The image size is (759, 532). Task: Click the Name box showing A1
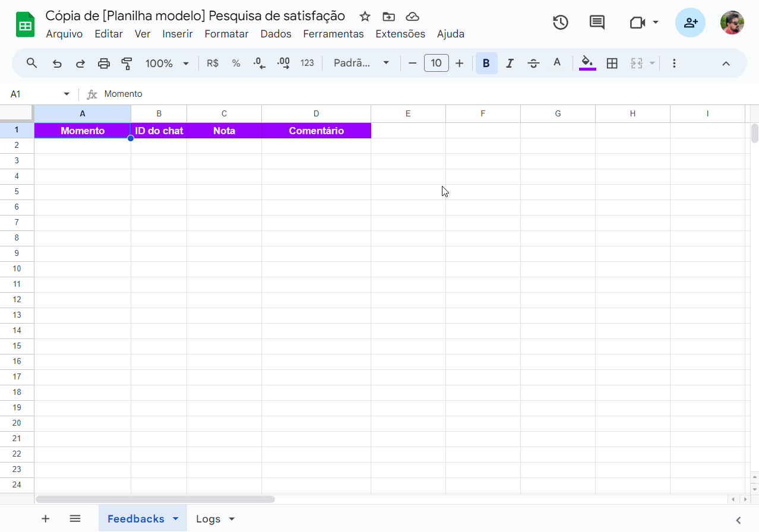coord(34,94)
